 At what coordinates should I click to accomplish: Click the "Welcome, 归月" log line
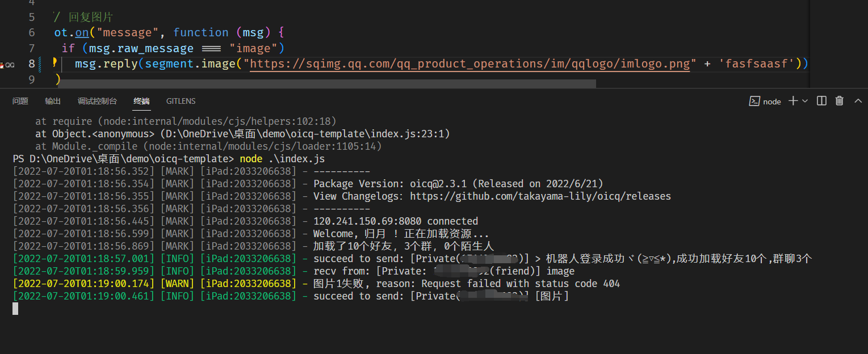pos(401,234)
